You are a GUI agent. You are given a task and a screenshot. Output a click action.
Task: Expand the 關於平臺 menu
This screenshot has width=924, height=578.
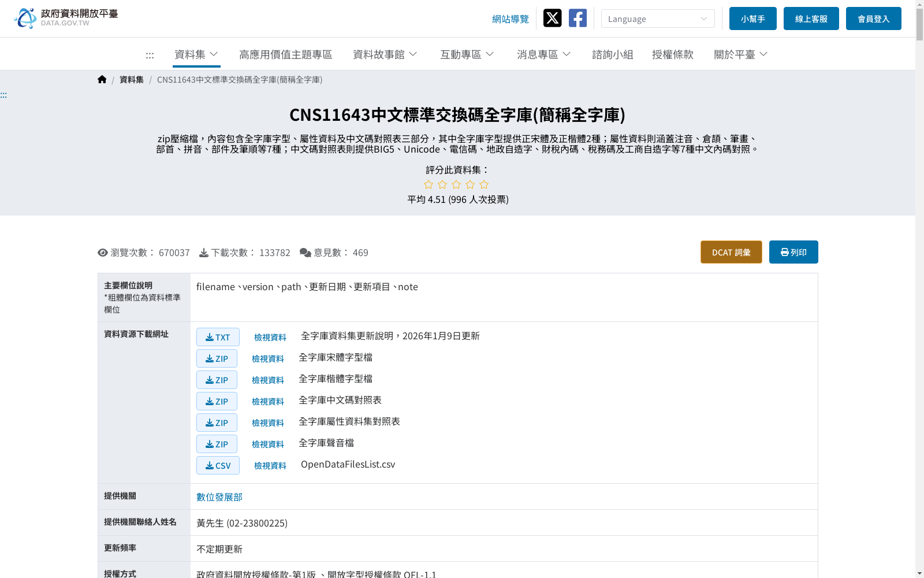click(740, 54)
